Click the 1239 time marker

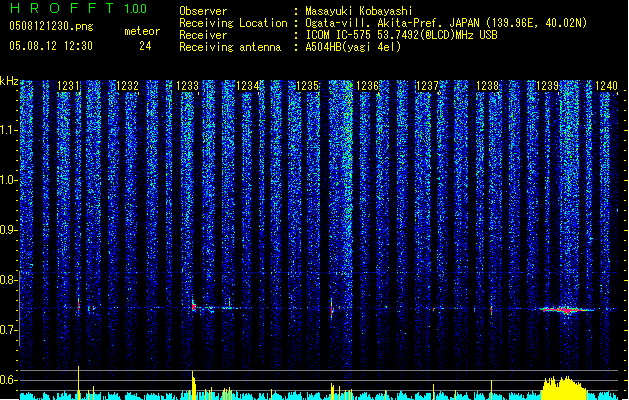click(548, 86)
